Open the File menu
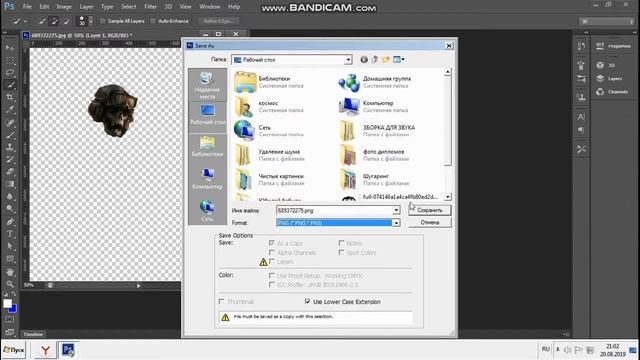 pos(27,7)
